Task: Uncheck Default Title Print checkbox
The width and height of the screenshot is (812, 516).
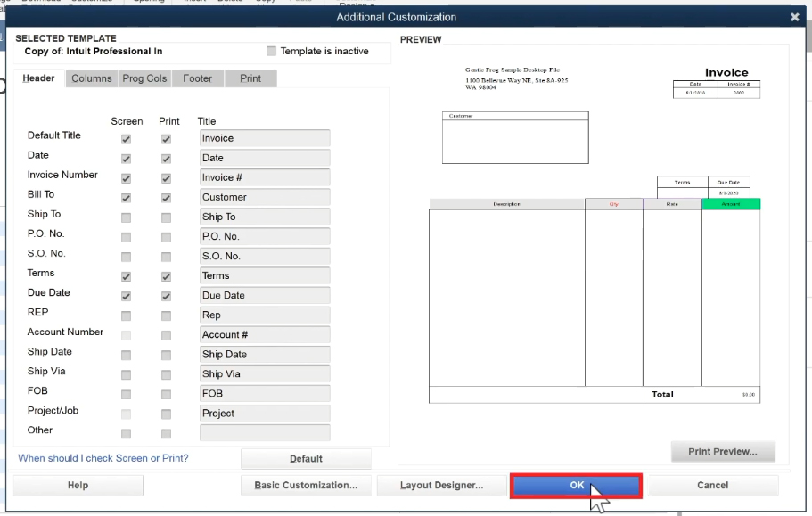Action: point(166,139)
